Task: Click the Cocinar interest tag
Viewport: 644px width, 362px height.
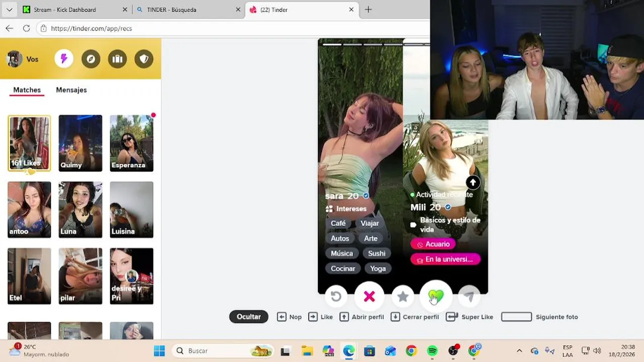Action: pos(343,268)
